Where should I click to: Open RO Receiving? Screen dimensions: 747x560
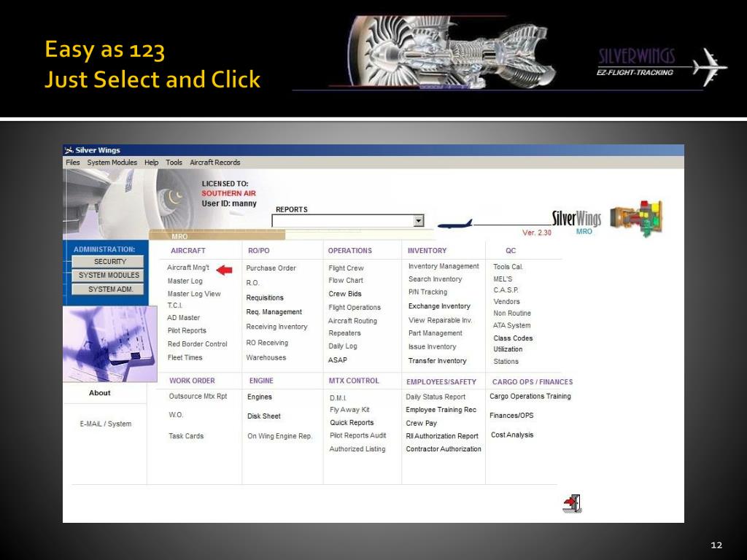267,343
